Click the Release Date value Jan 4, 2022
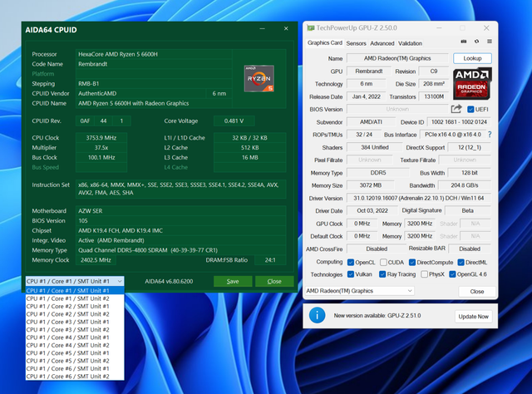This screenshot has width=532, height=394. point(366,96)
